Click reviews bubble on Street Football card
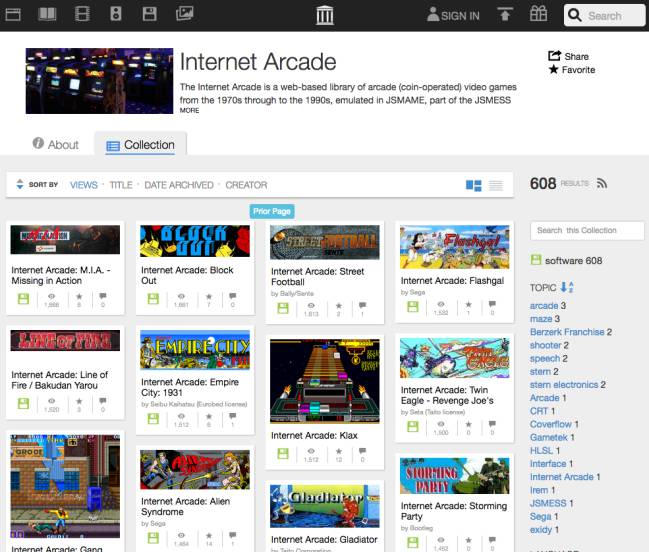The width and height of the screenshot is (649, 552). coord(362,305)
